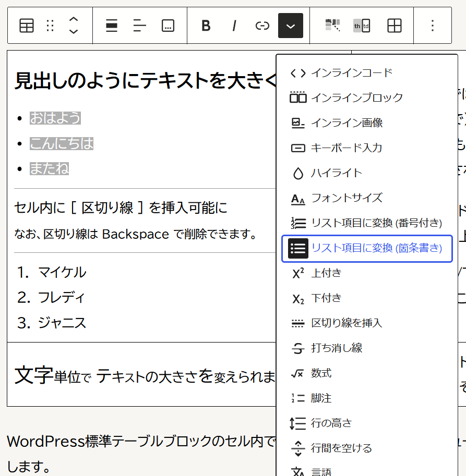The height and width of the screenshot is (476, 466).
Task: Choose リスト項目に変換 (番号付き)
Action: (367, 223)
